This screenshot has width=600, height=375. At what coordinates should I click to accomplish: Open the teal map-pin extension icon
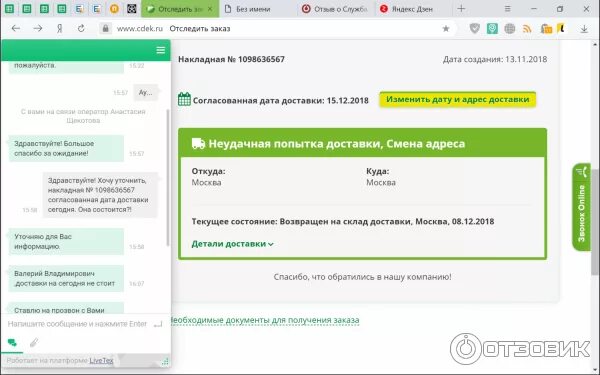492,28
